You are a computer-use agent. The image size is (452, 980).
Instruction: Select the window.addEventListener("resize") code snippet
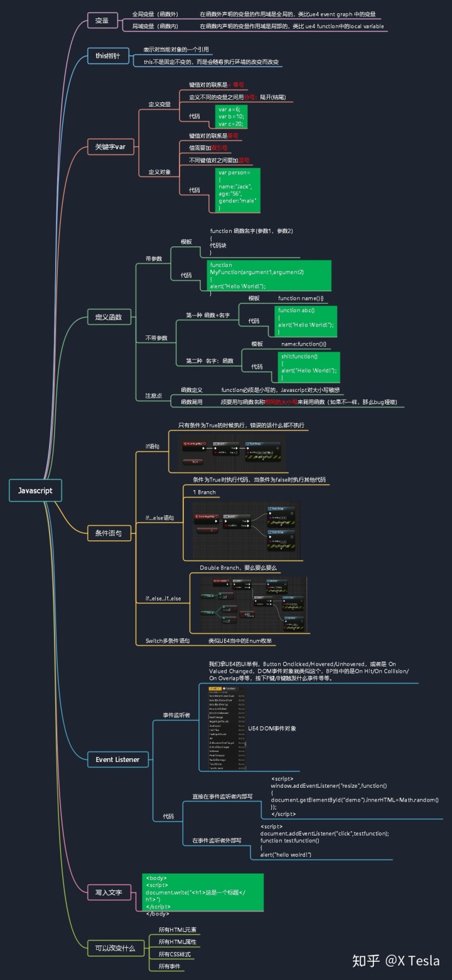coord(355,796)
